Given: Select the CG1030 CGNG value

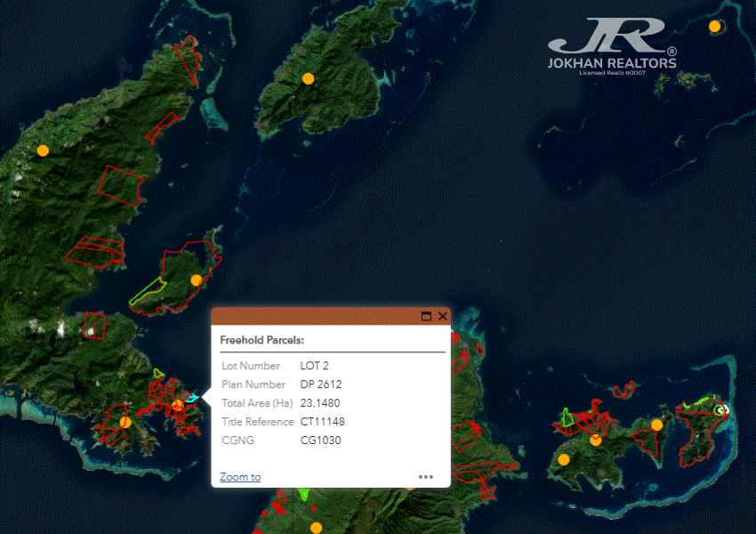Looking at the screenshot, I should click(320, 441).
